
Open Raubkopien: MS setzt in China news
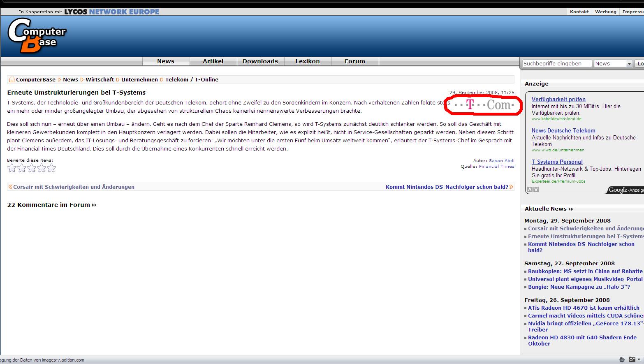click(585, 271)
